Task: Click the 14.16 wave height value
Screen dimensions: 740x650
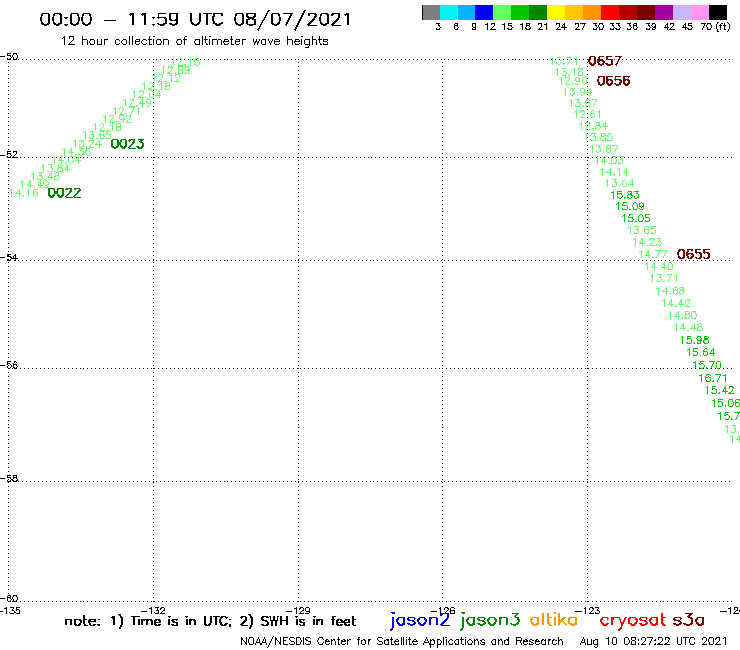Action: (x=24, y=193)
